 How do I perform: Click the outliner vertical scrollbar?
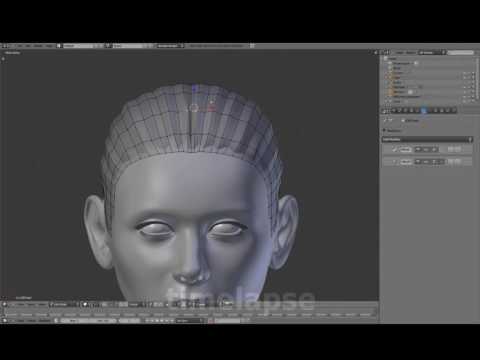(478, 80)
